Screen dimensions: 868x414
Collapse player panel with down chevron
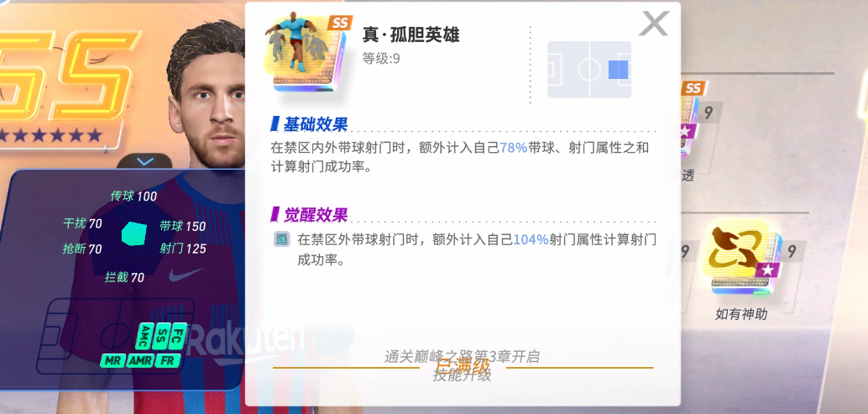tap(144, 161)
